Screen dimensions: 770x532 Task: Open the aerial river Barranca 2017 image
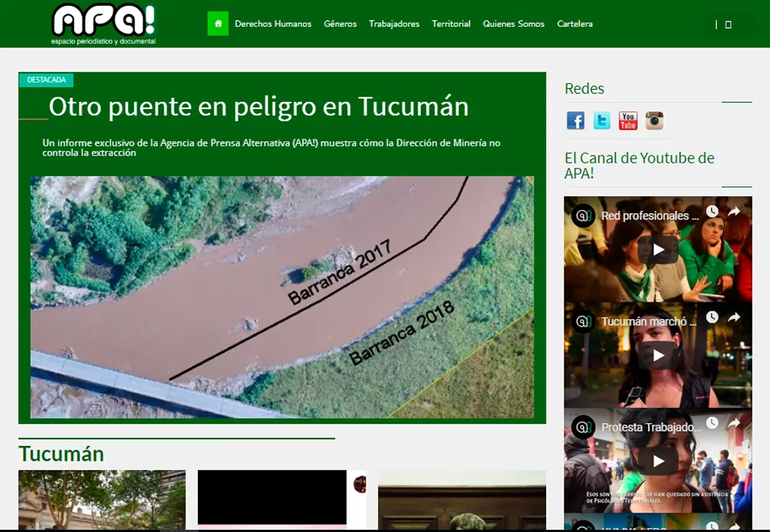tap(282, 298)
